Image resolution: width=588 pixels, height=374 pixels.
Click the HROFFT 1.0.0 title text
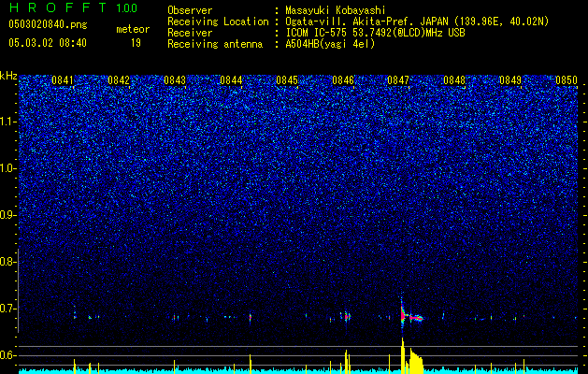coord(73,7)
